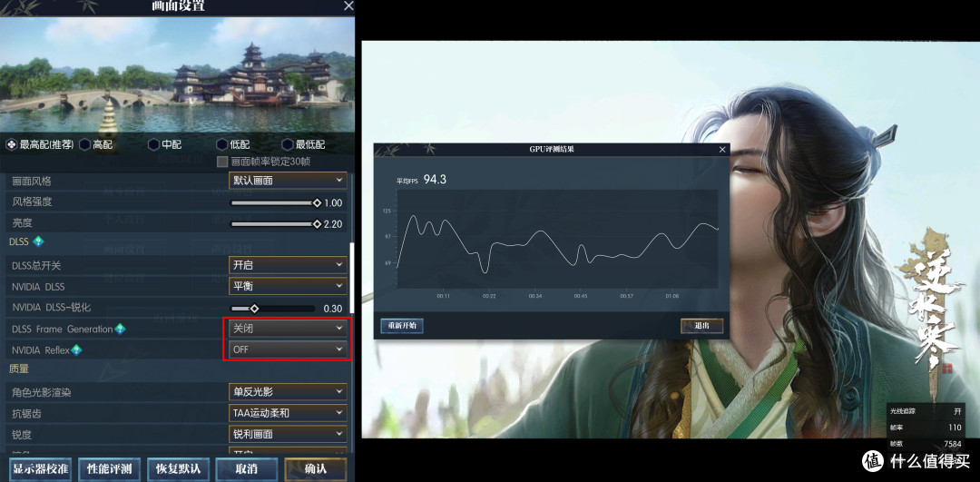Screen dimensions: 980x482
Task: Open DLSS总开关 dropdown showing 开启
Action: pos(288,264)
